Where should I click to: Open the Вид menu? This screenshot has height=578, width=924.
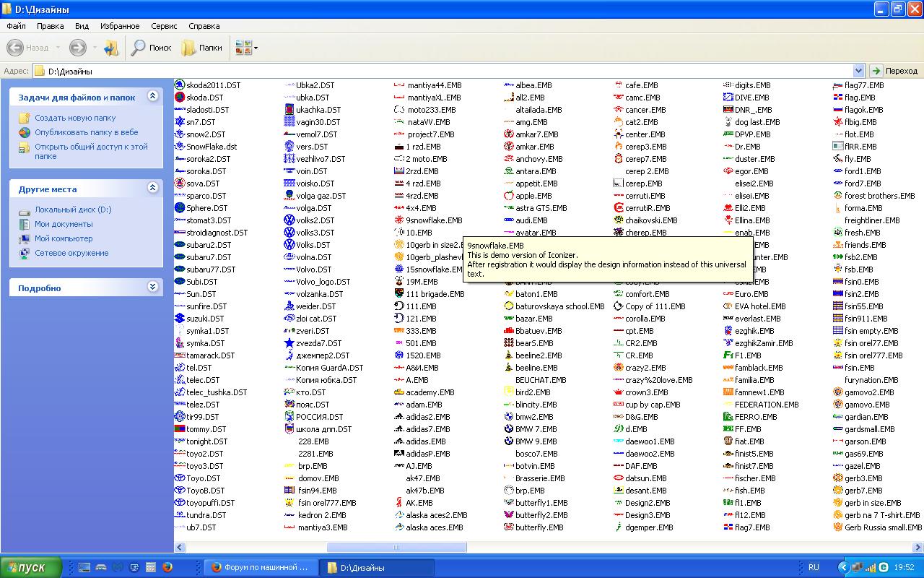tap(82, 26)
